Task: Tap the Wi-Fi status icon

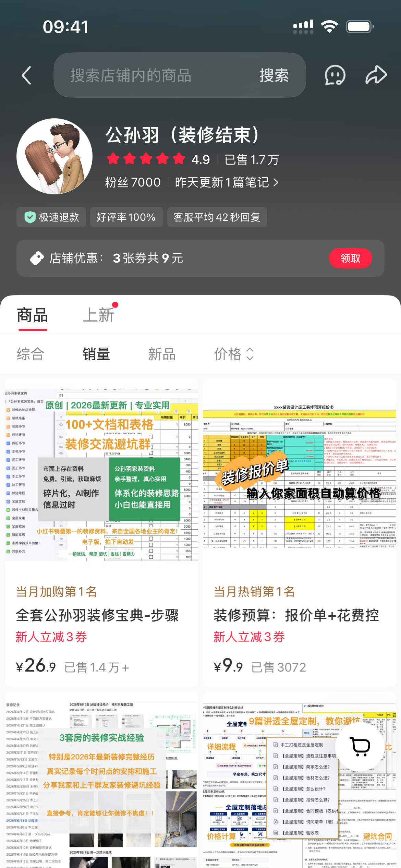Action: [x=329, y=26]
